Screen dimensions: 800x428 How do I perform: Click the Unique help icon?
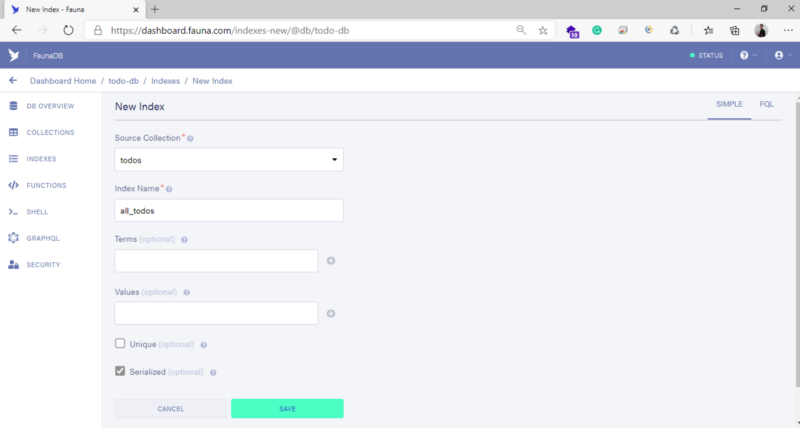pyautogui.click(x=204, y=345)
